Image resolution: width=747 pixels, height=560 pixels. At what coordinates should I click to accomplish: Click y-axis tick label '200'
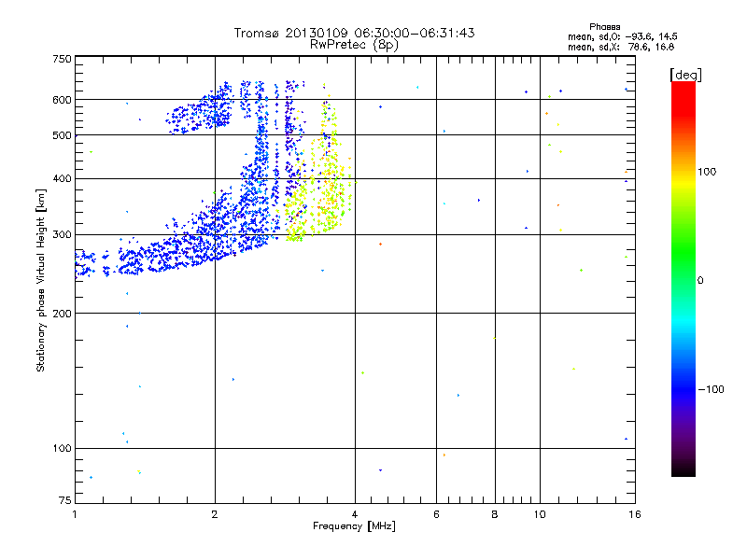[x=62, y=314]
